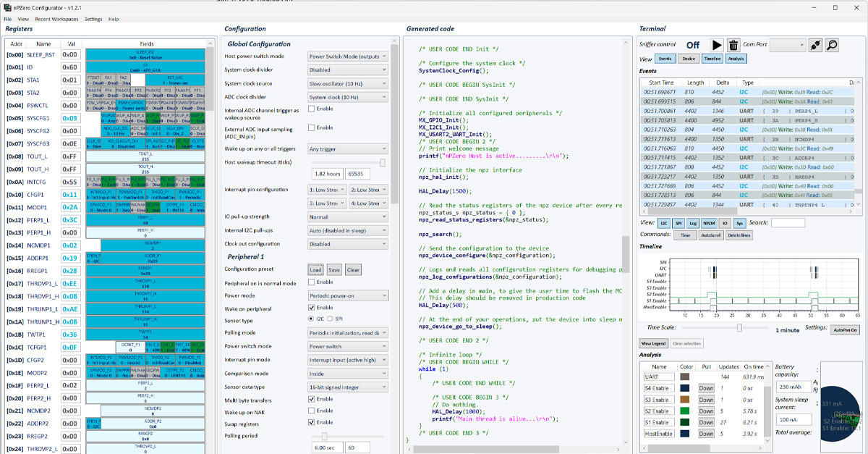Toggle the I2C event view filter
Viewport: 868px width, 454px height.
(x=663, y=223)
